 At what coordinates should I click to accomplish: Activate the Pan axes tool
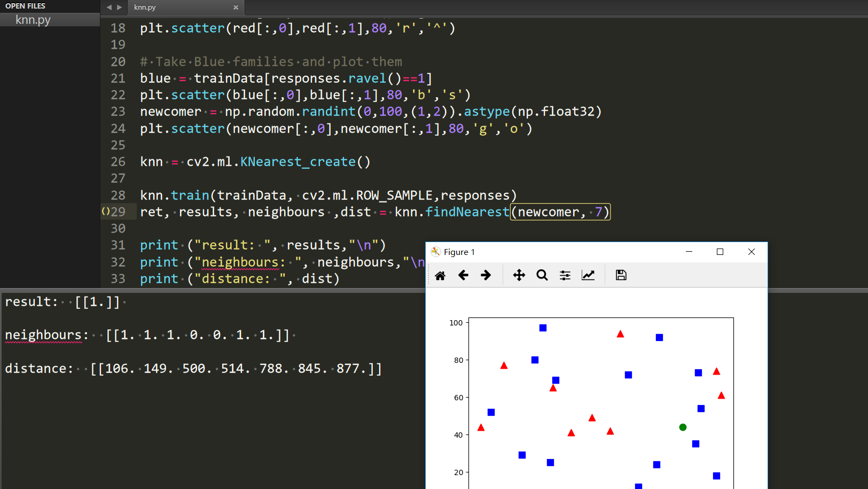pos(519,275)
